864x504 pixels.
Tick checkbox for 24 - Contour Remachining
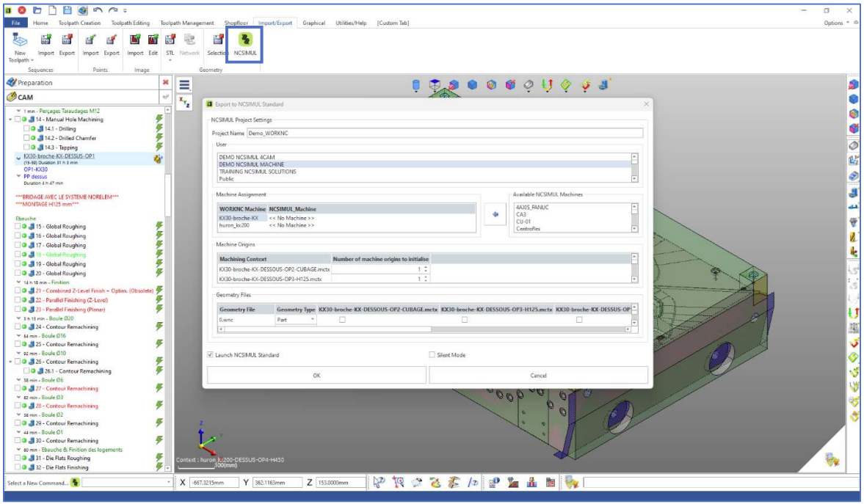click(x=18, y=326)
